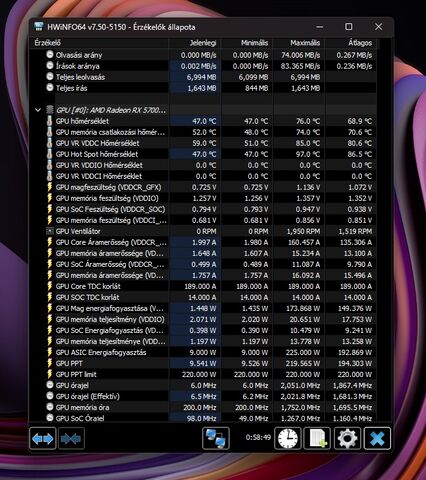This screenshot has width=426, height=480.
Task: Click the Átlagos column header
Action: [x=360, y=43]
